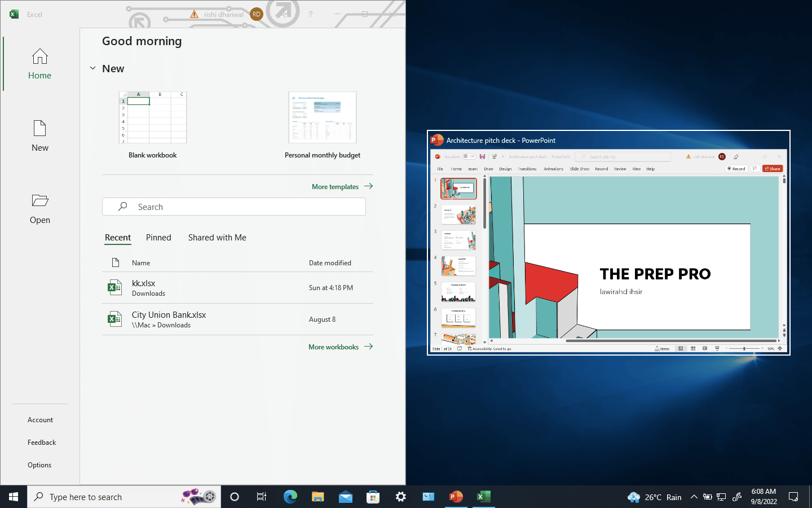Image resolution: width=812 pixels, height=508 pixels.
Task: Click fit slide to window icon in PowerPoint
Action: pos(780,348)
